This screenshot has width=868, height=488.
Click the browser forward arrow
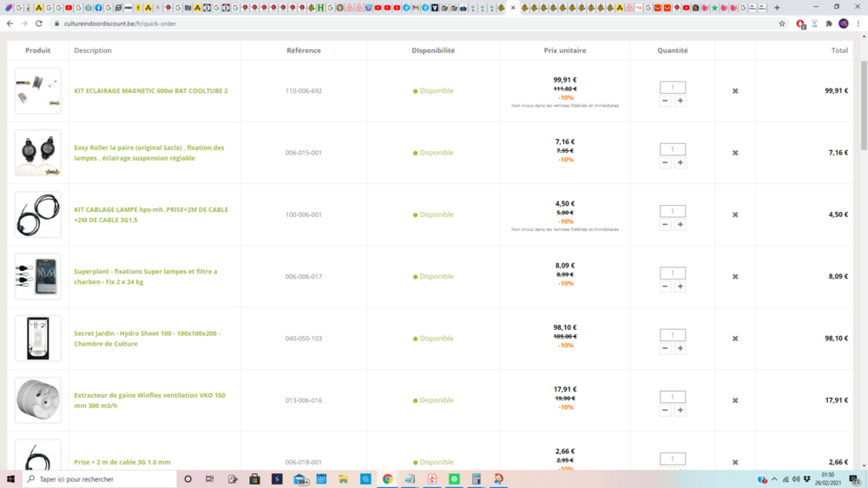(x=24, y=23)
